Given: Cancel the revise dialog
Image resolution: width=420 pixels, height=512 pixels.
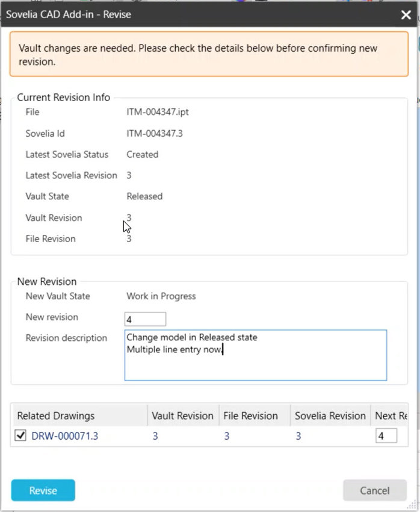Looking at the screenshot, I should click(x=375, y=490).
